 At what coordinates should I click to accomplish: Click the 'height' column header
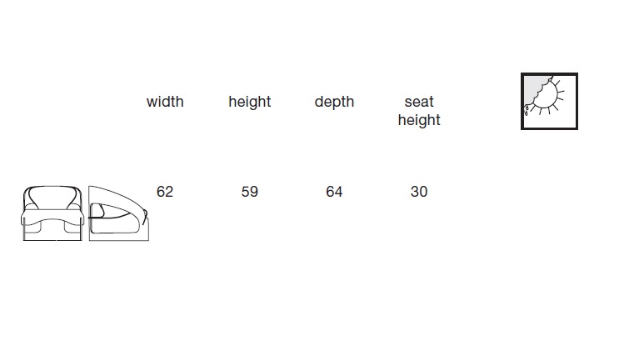[x=250, y=102]
